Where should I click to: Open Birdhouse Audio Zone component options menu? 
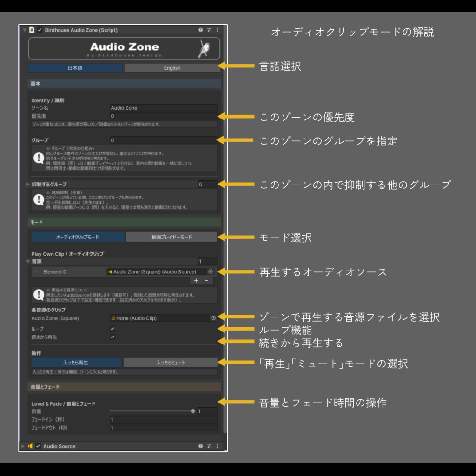(217, 30)
